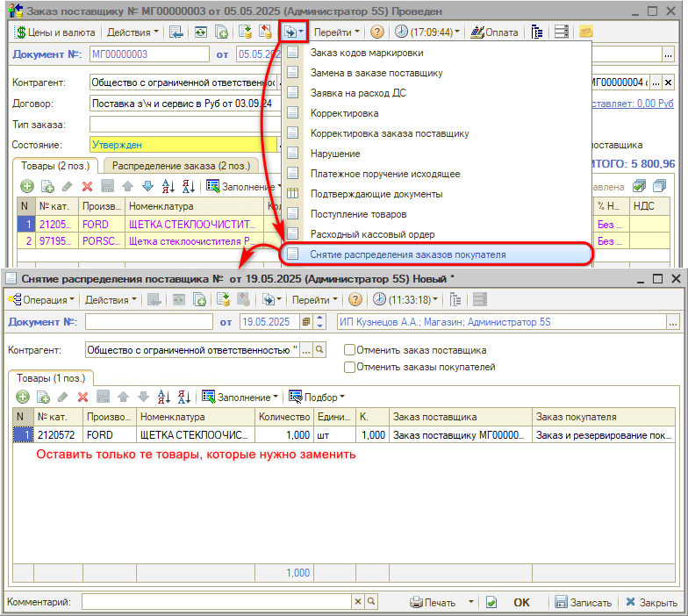Click the Записать button
This screenshot has height=616, width=688.
pos(583,603)
